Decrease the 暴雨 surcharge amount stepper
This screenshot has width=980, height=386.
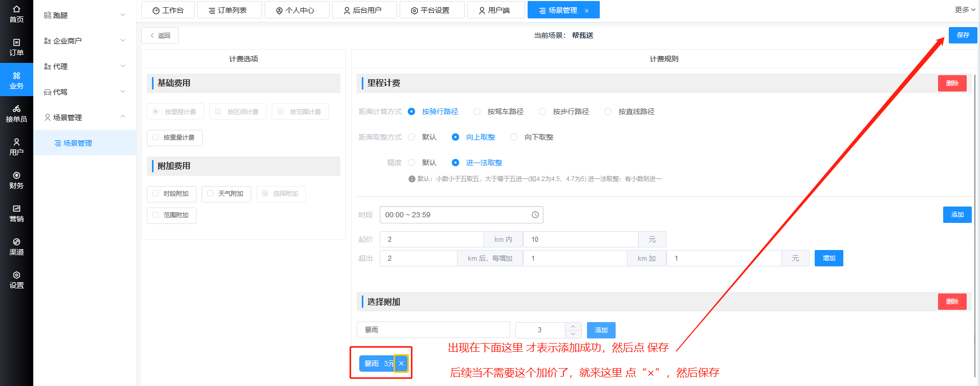[573, 334]
